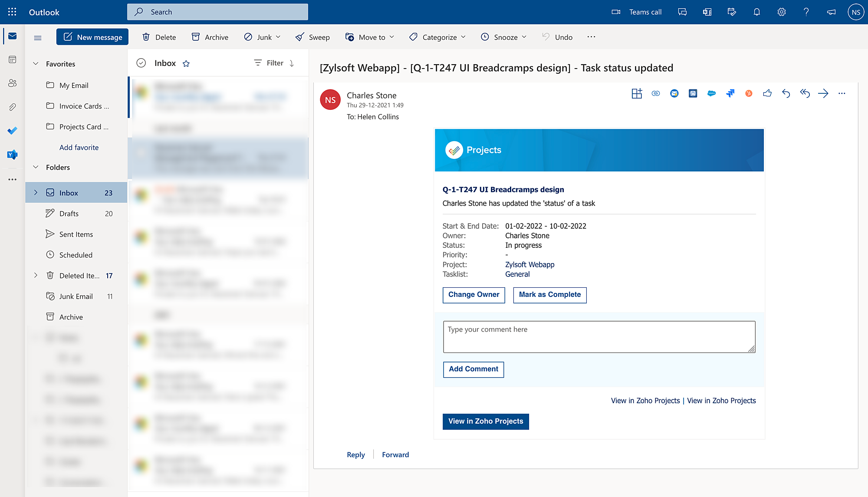Open the Drafts folder
The width and height of the screenshot is (868, 497).
point(76,213)
